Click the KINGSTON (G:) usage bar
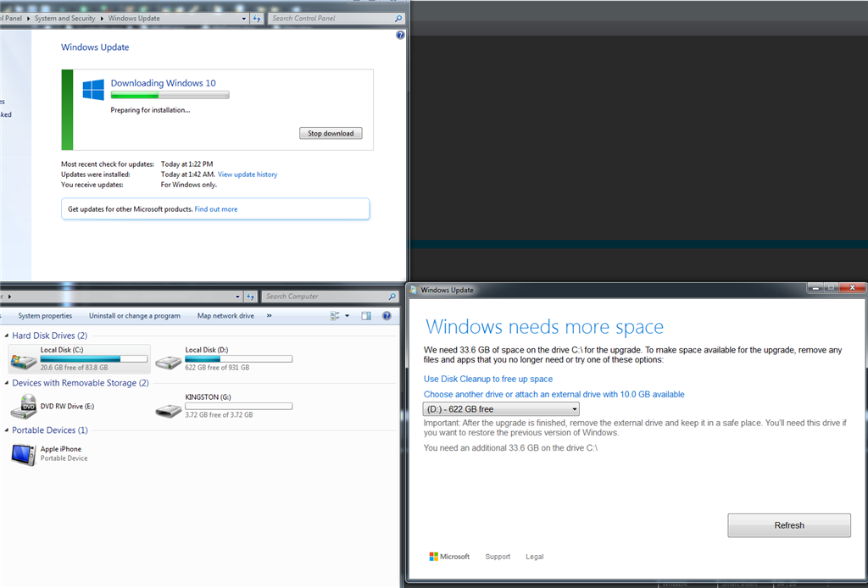This screenshot has width=868, height=588. 238,406
